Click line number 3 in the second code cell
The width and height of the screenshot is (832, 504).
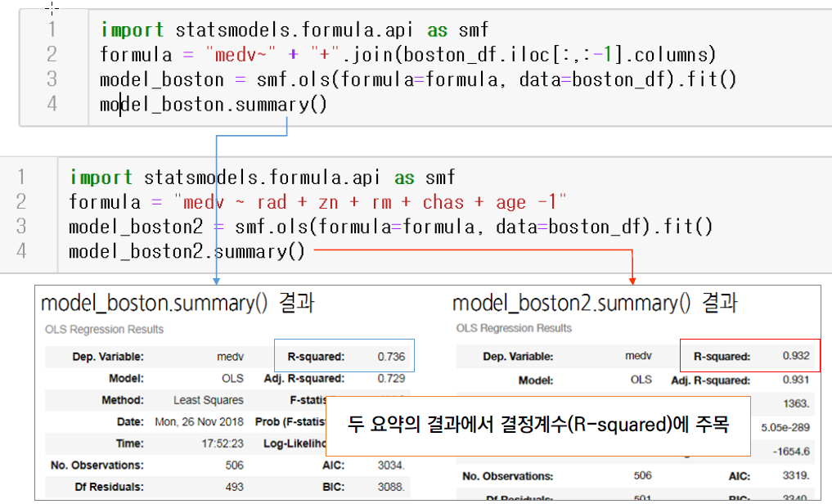pyautogui.click(x=21, y=227)
